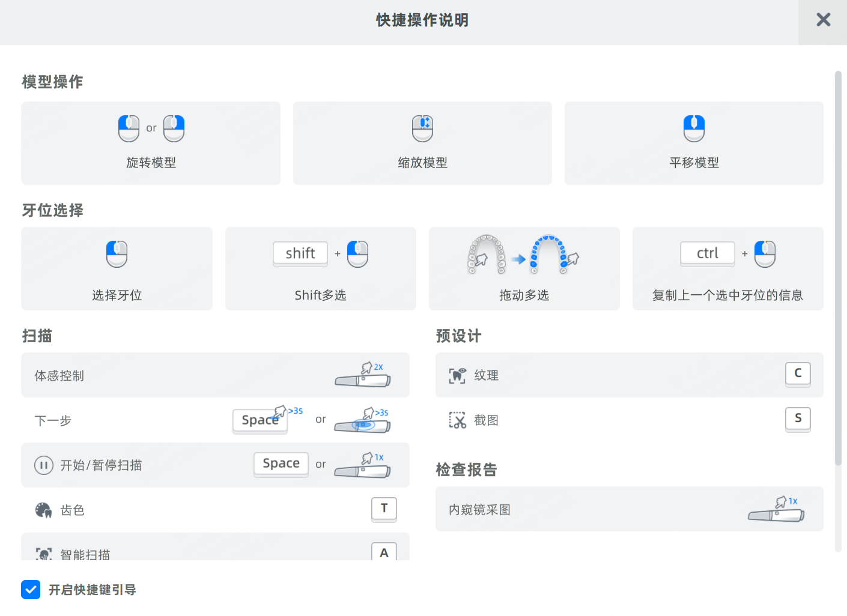Click the 内窥镜采图 label

(479, 510)
